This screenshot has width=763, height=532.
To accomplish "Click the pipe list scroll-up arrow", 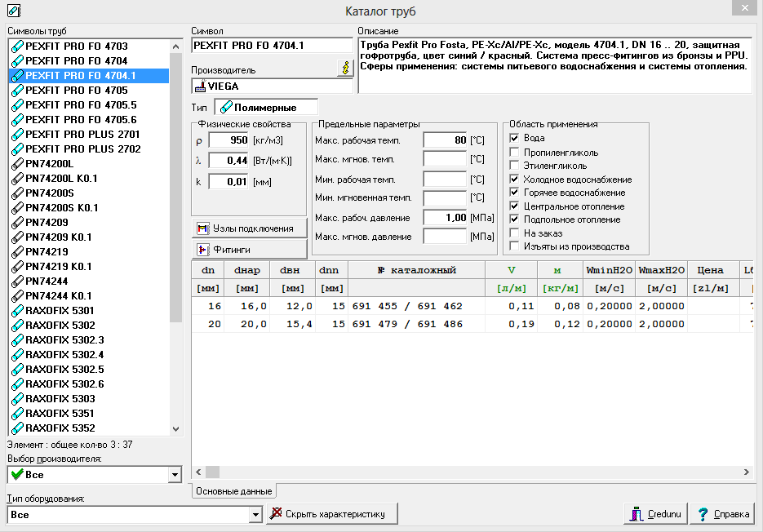I will point(175,47).
